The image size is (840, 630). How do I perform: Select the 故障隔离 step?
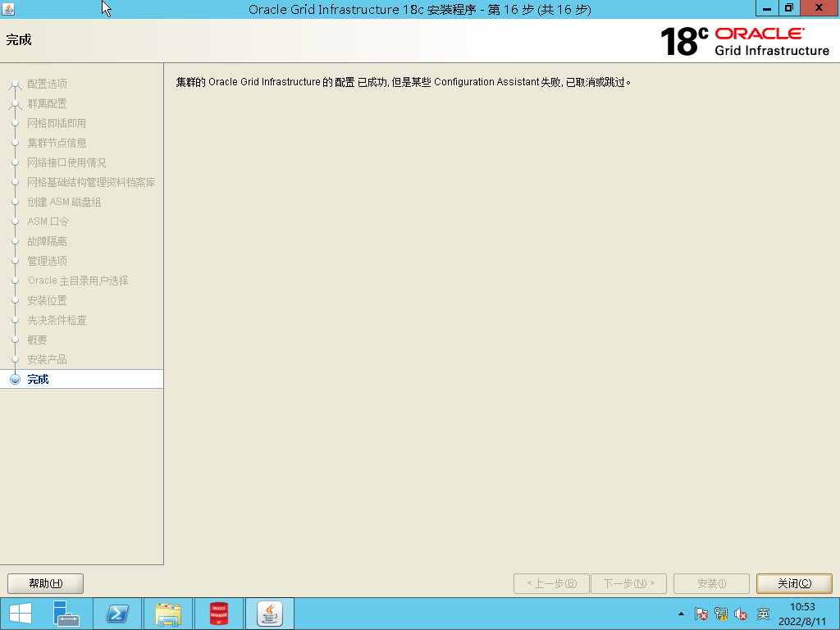pyautogui.click(x=47, y=241)
